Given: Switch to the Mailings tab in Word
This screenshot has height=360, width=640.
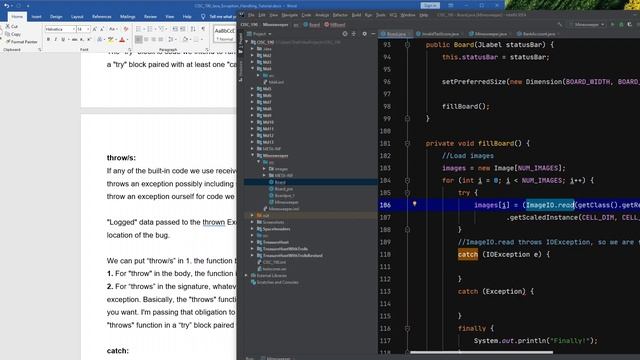Looking at the screenshot, I should 127,17.
